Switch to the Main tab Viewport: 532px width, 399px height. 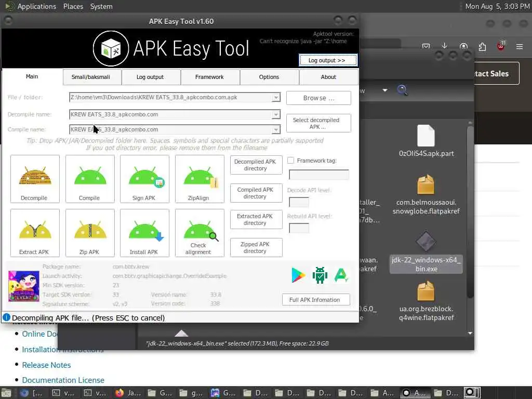pos(32,77)
